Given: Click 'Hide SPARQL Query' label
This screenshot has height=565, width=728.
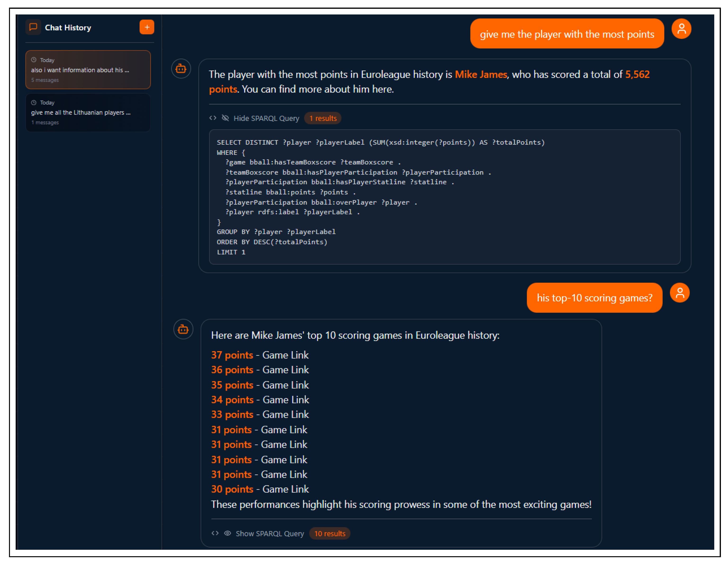Looking at the screenshot, I should (266, 118).
